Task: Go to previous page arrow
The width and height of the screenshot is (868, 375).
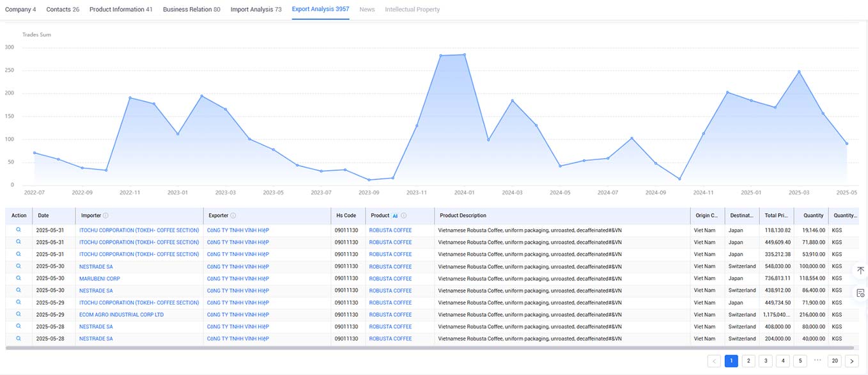Action: click(x=715, y=361)
